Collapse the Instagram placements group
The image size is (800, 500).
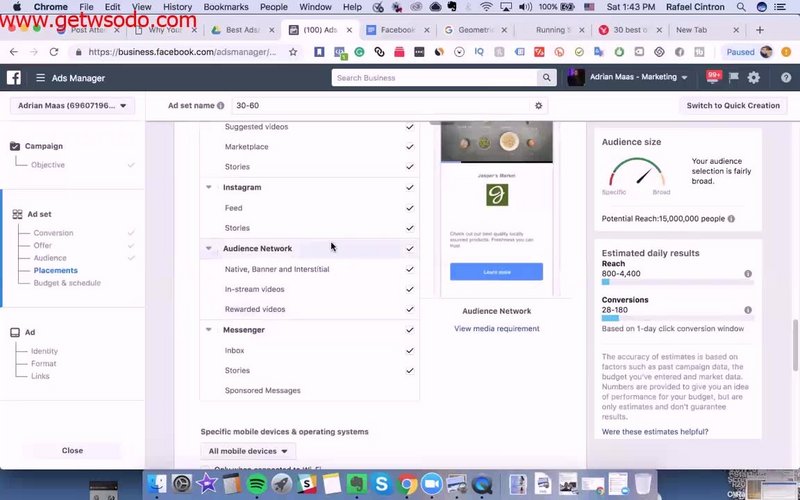pyautogui.click(x=209, y=187)
